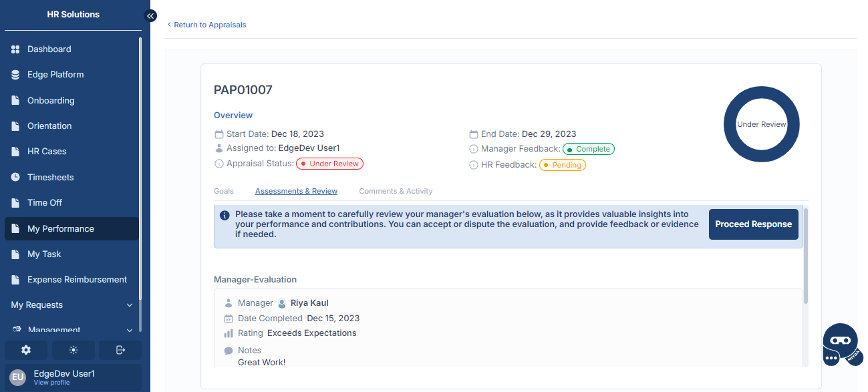Screen dimensions: 868x392
Task: Click the Complete manager feedback badge
Action: [589, 149]
